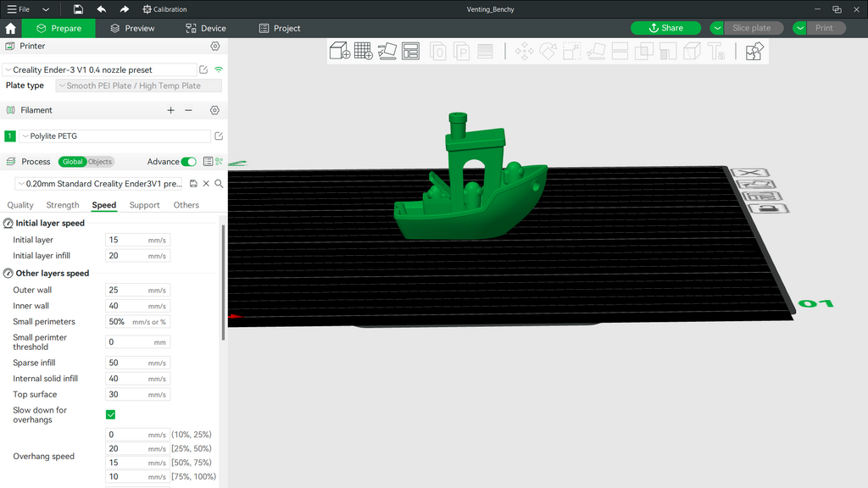
Task: Open the Print dropdown arrow
Action: tap(800, 28)
